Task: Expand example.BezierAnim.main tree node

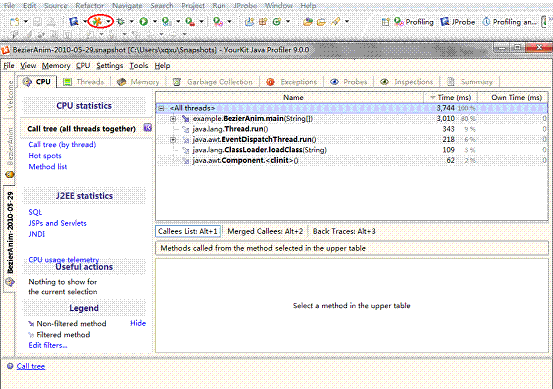Action: [x=173, y=119]
